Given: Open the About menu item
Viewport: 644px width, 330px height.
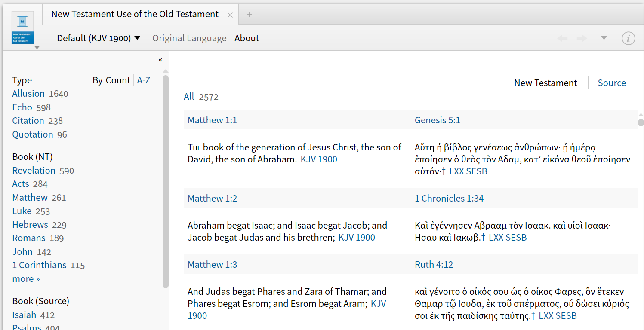Looking at the screenshot, I should [x=247, y=38].
